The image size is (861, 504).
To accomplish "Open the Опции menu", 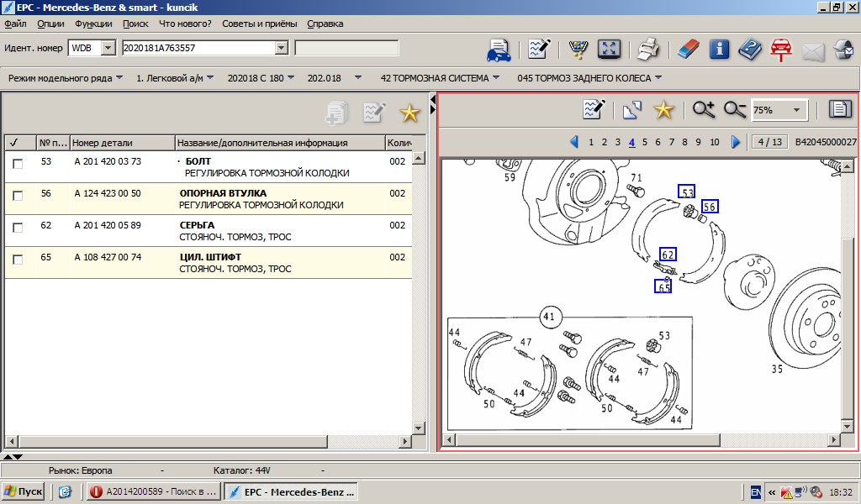I will (50, 24).
